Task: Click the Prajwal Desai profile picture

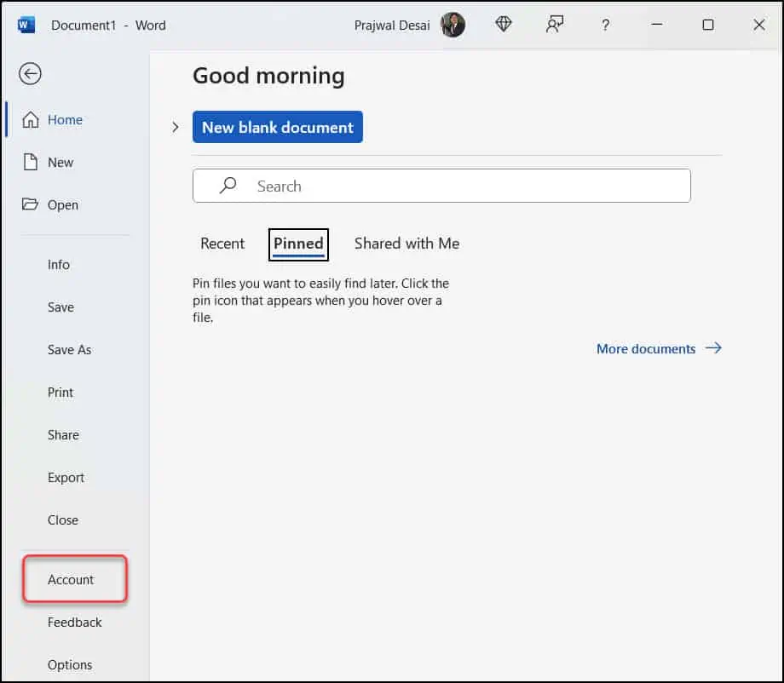Action: click(453, 25)
